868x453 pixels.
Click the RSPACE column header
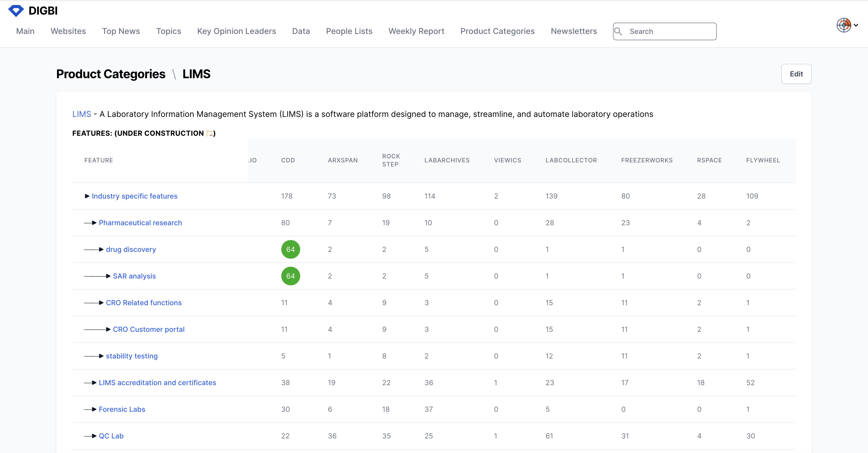[709, 160]
